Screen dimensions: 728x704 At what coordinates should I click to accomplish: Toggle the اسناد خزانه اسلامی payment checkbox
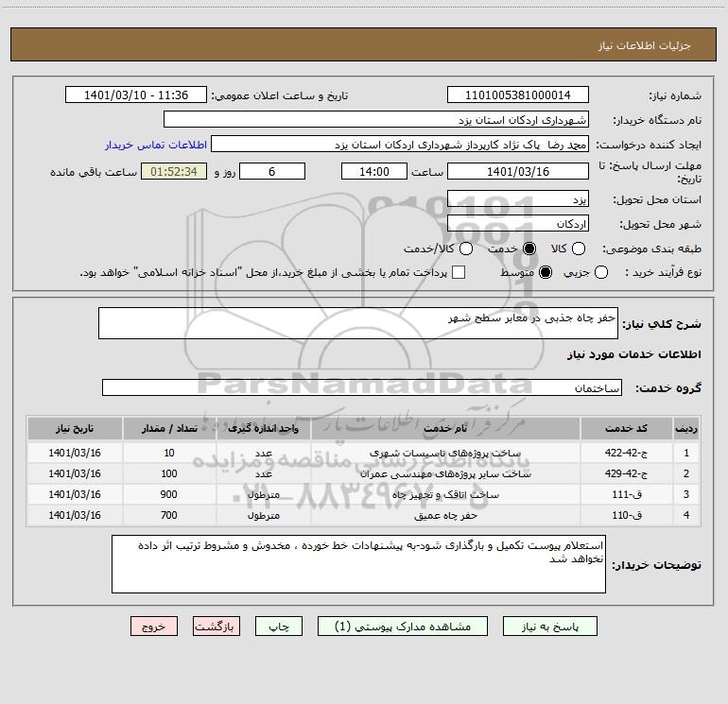pos(459,272)
